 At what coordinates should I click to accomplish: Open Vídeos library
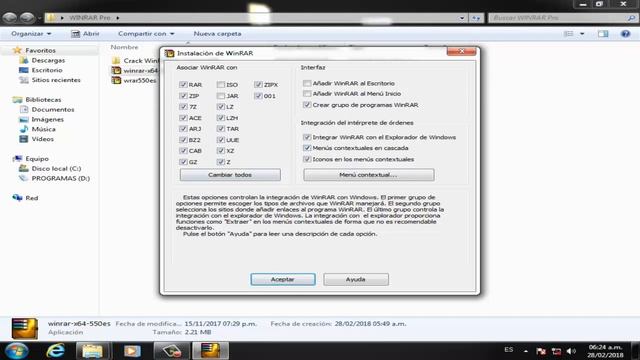click(42, 139)
